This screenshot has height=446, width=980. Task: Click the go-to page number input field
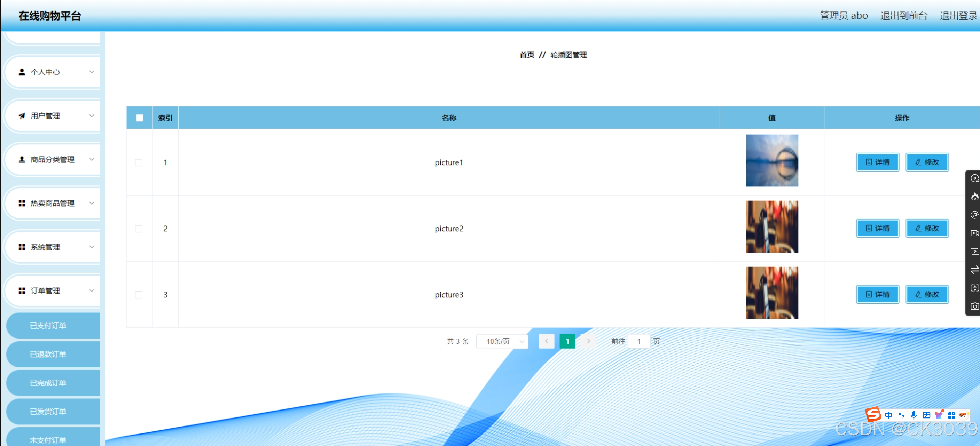click(x=639, y=341)
